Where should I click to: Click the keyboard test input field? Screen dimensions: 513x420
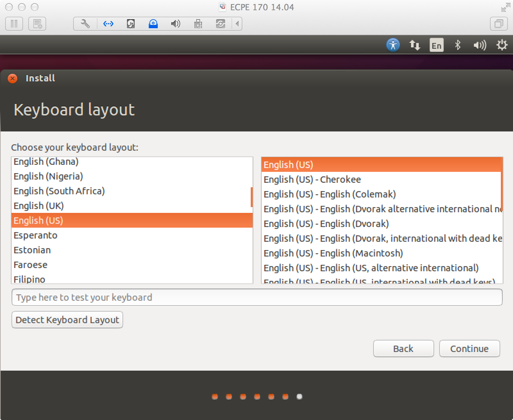[x=256, y=297]
